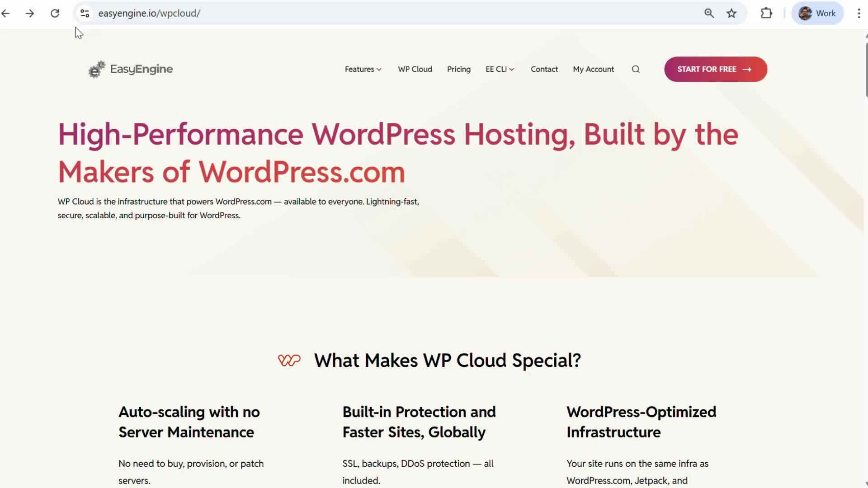Bookmark this page with star icon
This screenshot has height=488, width=868.
(731, 13)
